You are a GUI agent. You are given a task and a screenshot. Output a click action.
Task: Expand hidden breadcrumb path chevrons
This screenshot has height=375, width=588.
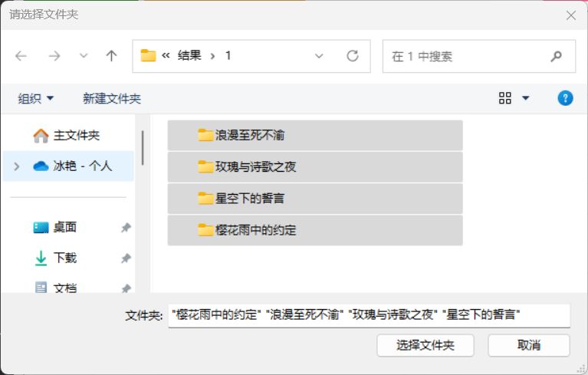click(166, 56)
